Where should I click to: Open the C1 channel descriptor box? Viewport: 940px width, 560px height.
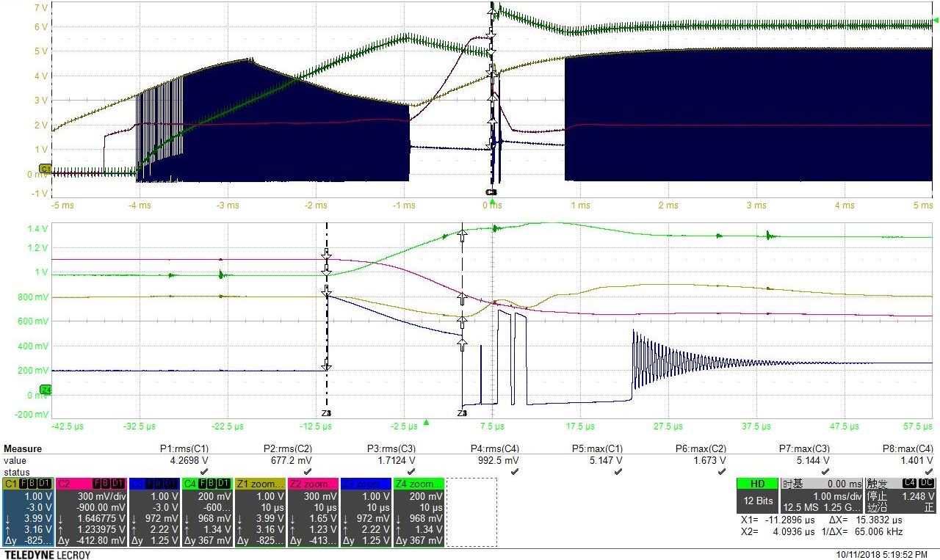pyautogui.click(x=28, y=512)
